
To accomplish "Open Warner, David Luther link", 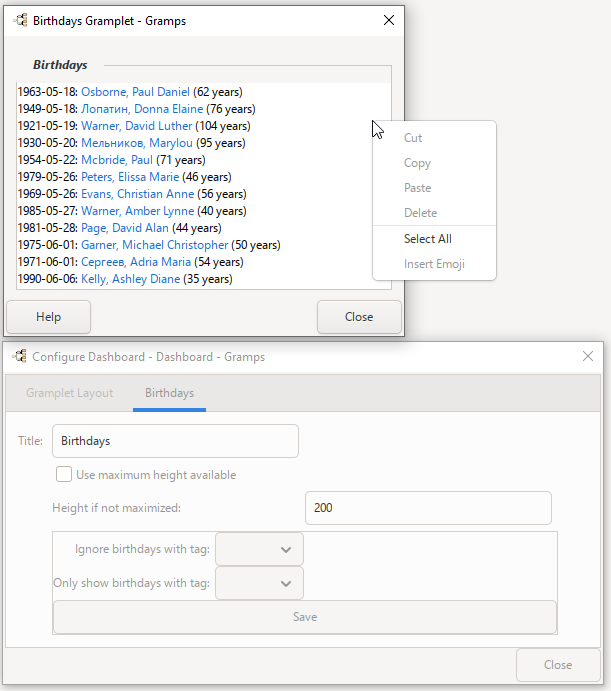I will [x=137, y=126].
